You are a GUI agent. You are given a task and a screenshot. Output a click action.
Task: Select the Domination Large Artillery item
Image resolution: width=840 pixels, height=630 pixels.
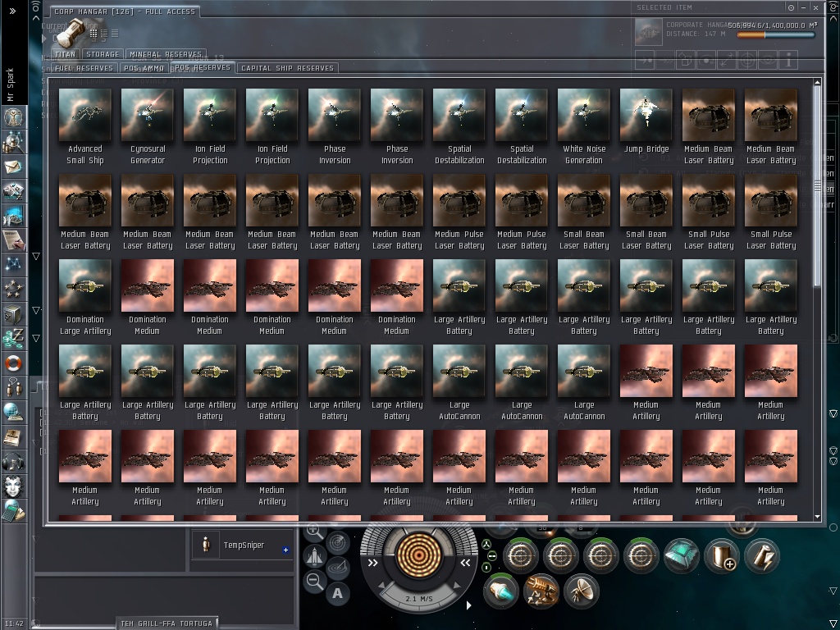click(85, 297)
